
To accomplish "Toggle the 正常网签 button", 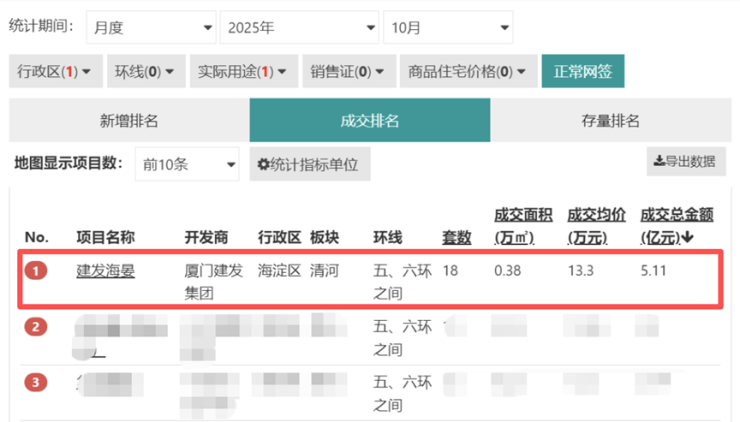I will [583, 71].
